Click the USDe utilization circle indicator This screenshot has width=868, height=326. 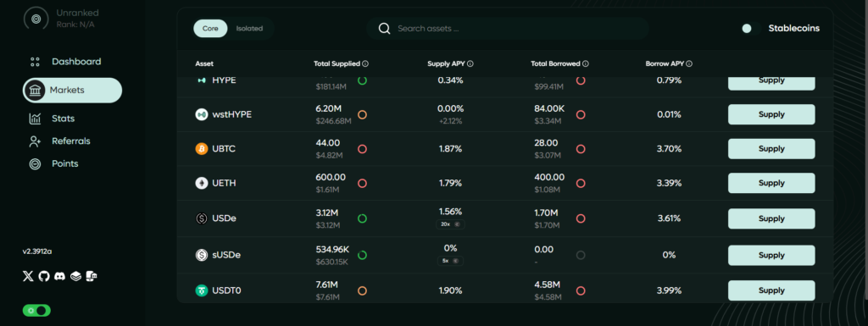pos(362,218)
